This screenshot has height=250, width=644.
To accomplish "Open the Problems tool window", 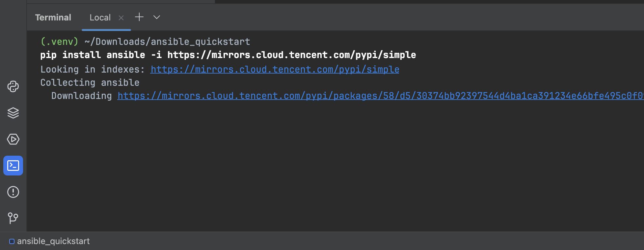I will pyautogui.click(x=13, y=192).
